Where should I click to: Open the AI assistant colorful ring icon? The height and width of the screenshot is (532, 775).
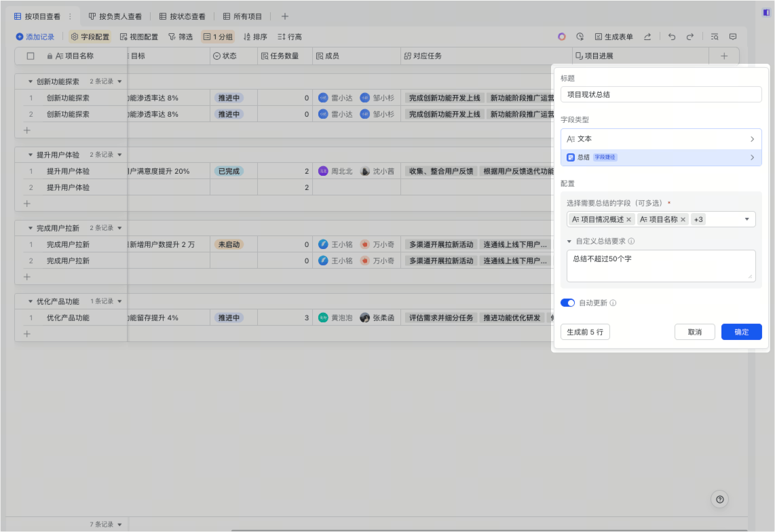(561, 37)
